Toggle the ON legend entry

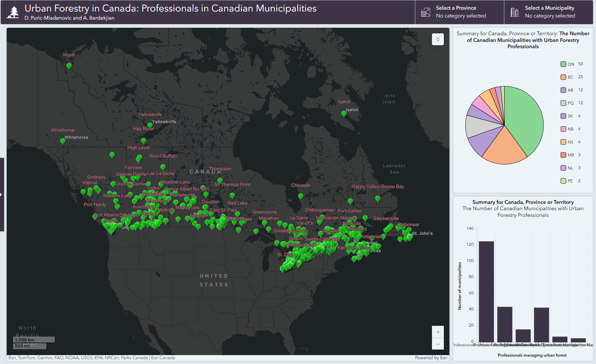(x=563, y=64)
